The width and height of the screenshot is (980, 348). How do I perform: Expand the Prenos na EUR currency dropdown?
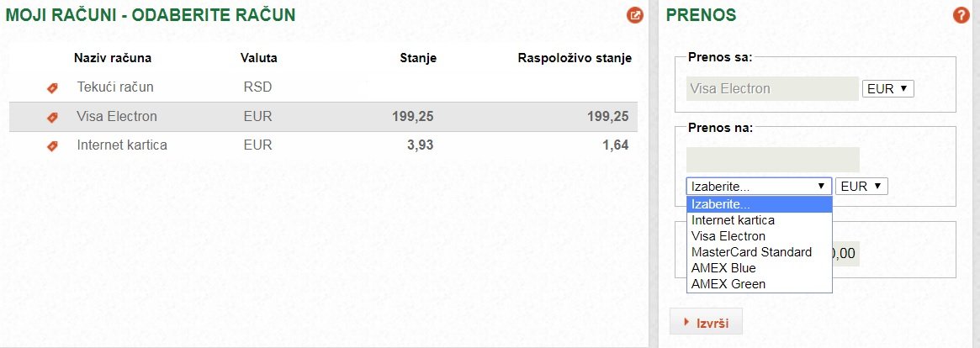coord(861,186)
